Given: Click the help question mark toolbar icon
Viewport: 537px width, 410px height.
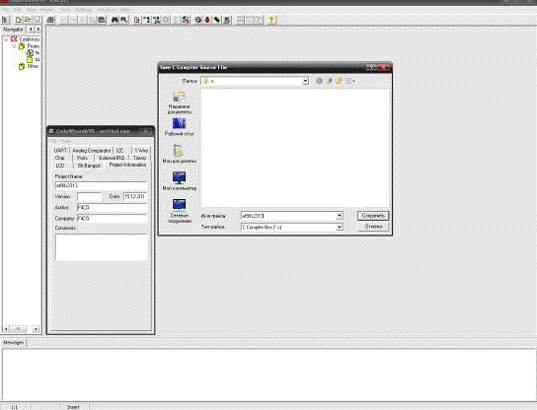Looking at the screenshot, I should click(272, 20).
